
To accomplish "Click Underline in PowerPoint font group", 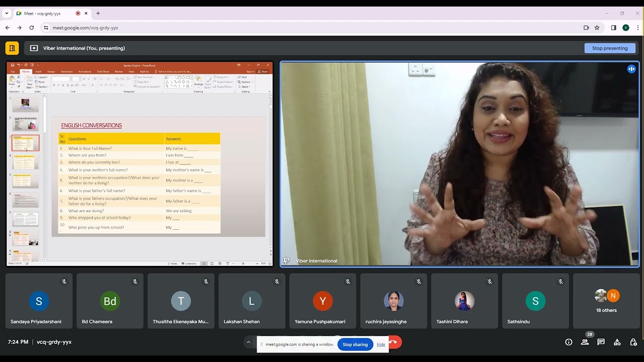I will tap(63, 85).
